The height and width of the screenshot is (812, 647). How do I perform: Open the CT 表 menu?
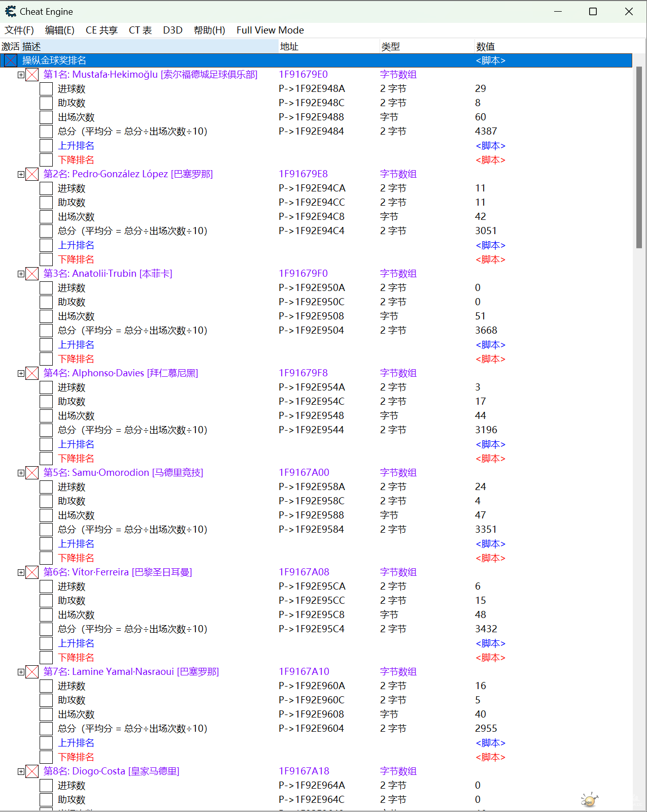pyautogui.click(x=140, y=30)
